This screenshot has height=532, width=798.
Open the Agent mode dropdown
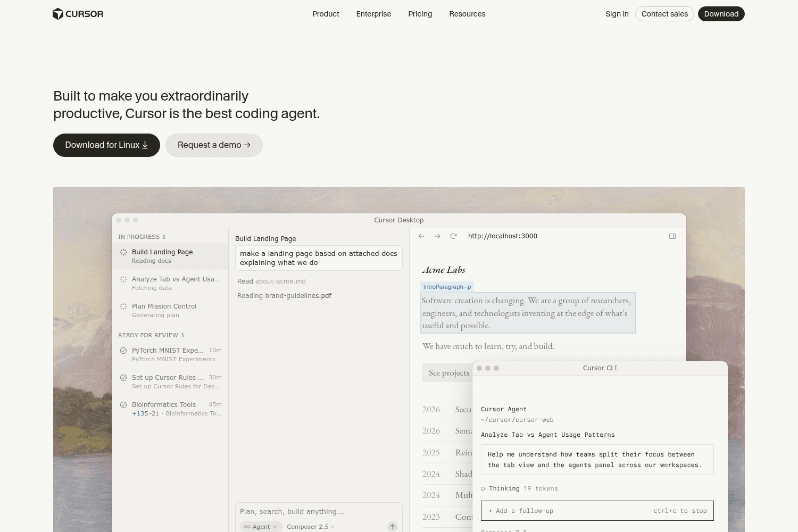[261, 527]
